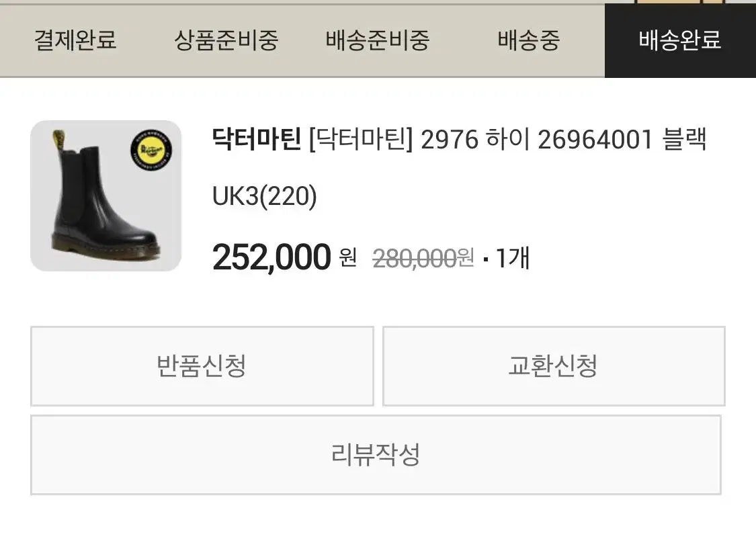Click the 1개 quantity label

513,258
